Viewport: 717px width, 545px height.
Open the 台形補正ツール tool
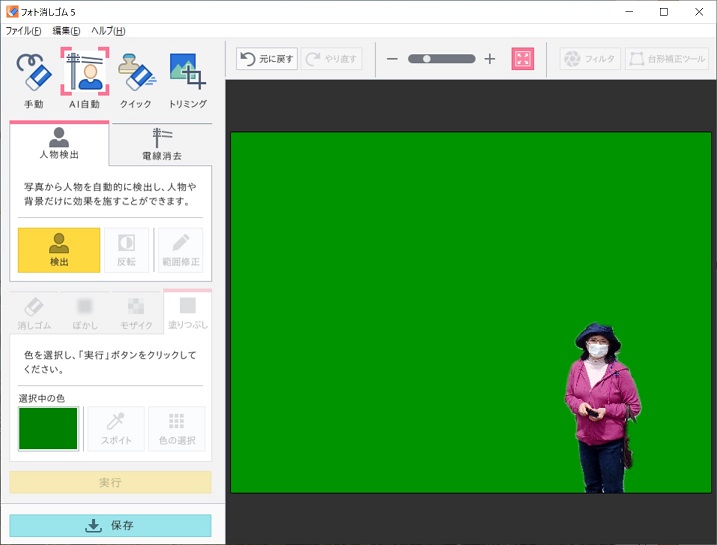[x=667, y=59]
